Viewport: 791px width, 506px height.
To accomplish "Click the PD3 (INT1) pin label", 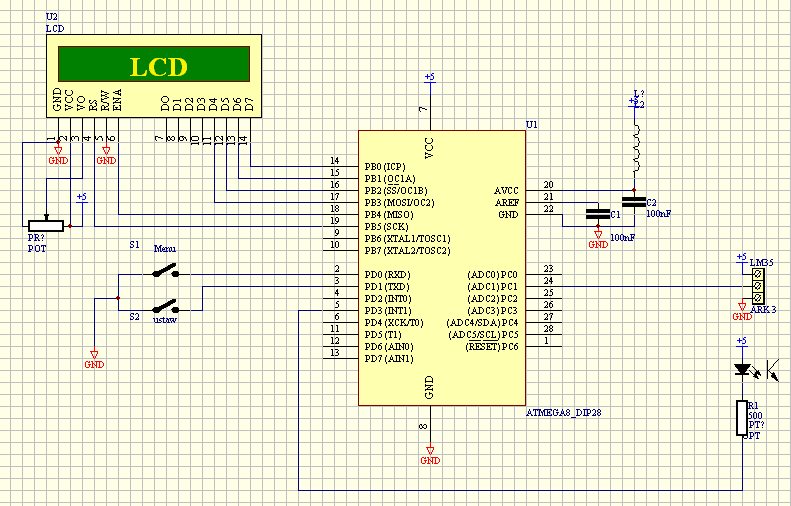I will pyautogui.click(x=388, y=311).
